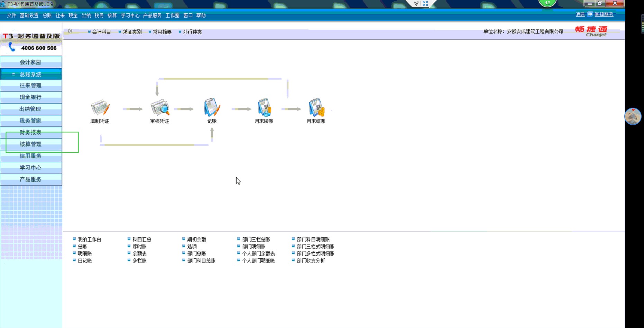Open the 填制凭证 workflow icon

[x=100, y=107]
